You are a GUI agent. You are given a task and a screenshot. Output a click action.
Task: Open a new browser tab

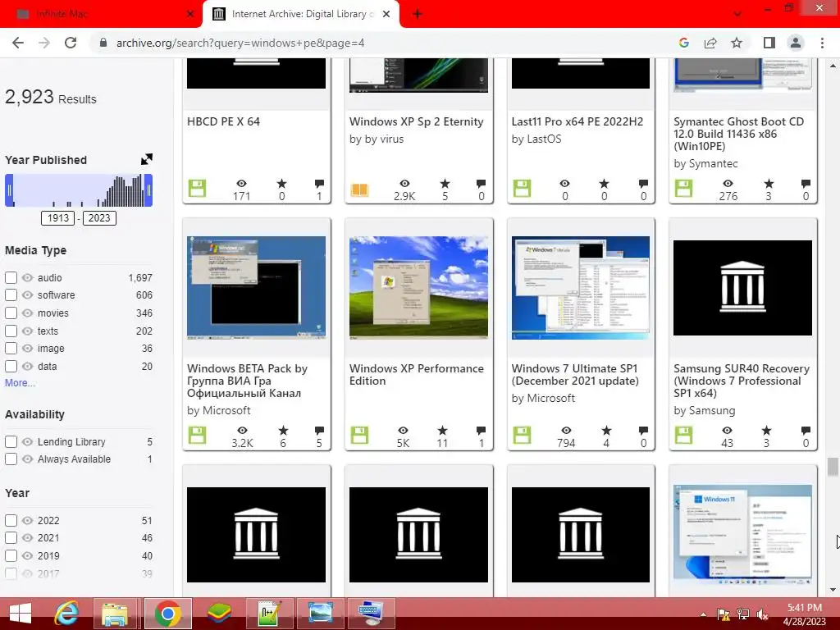[x=418, y=14]
